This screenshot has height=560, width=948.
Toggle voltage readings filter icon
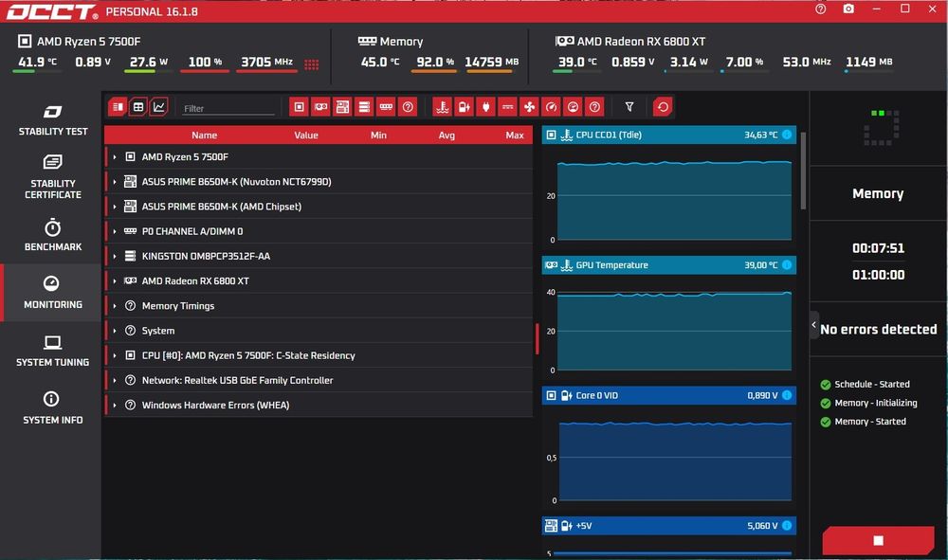(x=465, y=107)
